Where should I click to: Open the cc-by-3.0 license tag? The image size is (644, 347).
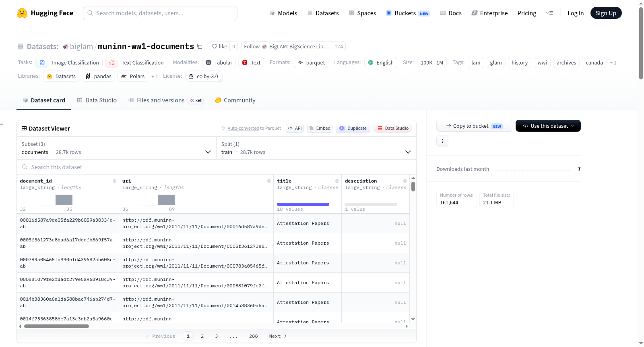(204, 76)
